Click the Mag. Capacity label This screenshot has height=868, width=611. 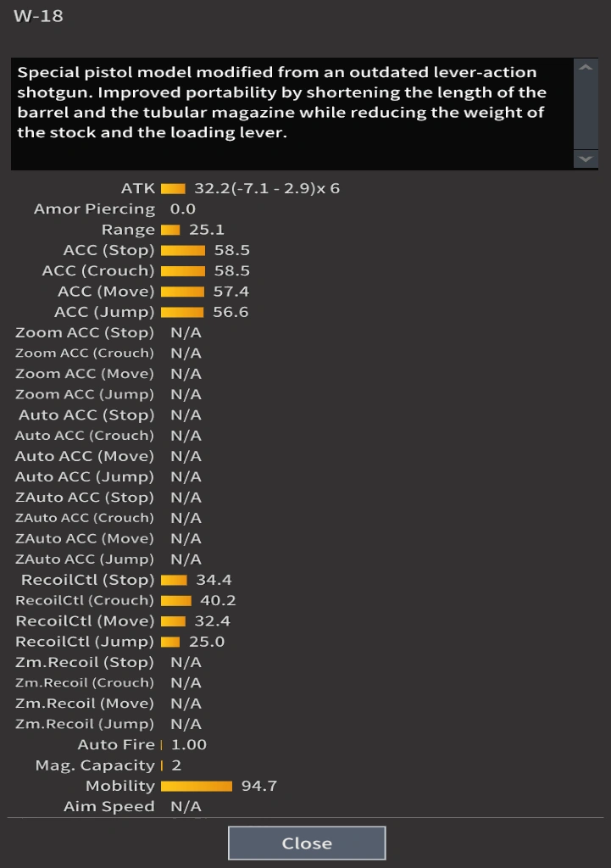pos(95,765)
